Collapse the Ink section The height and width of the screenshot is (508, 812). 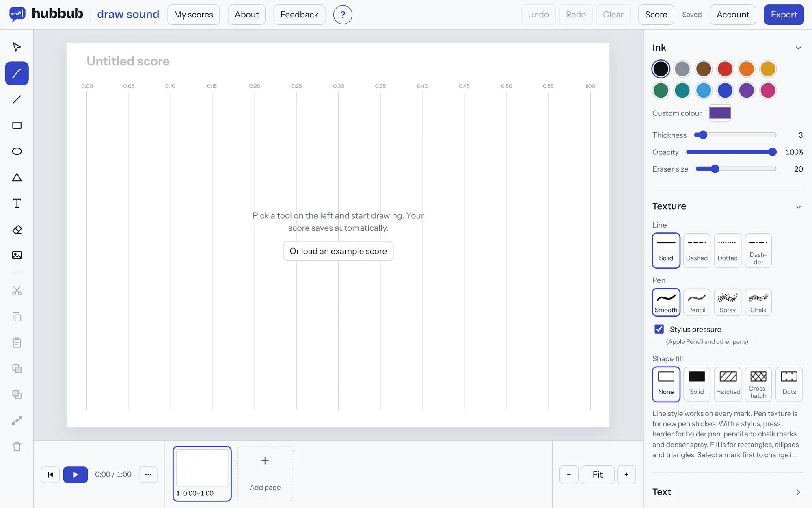(x=798, y=48)
